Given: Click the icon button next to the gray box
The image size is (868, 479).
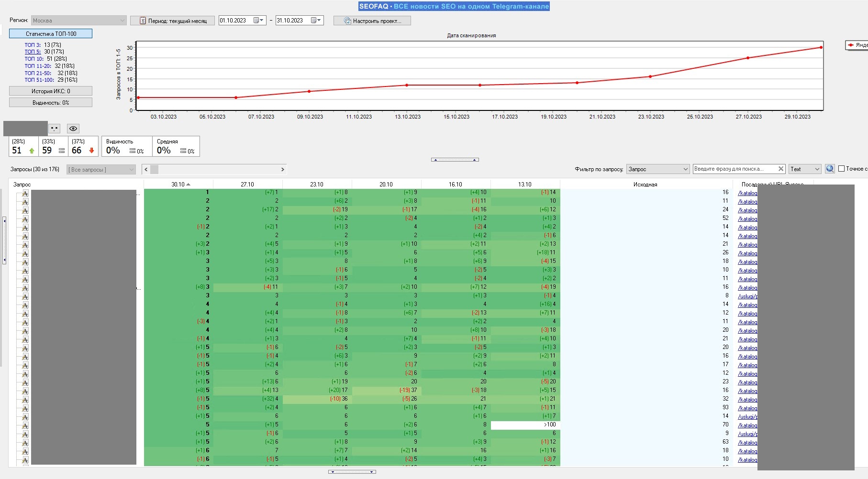Looking at the screenshot, I should [55, 129].
